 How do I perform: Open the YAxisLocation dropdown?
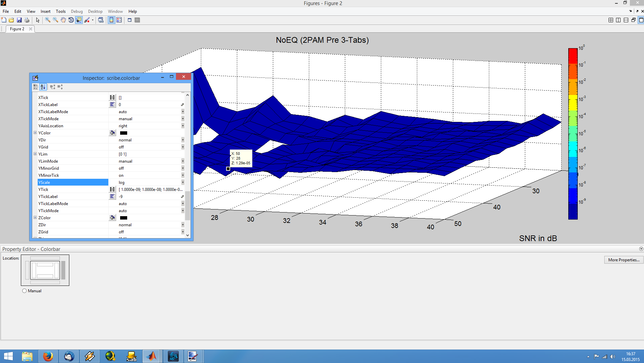183,126
